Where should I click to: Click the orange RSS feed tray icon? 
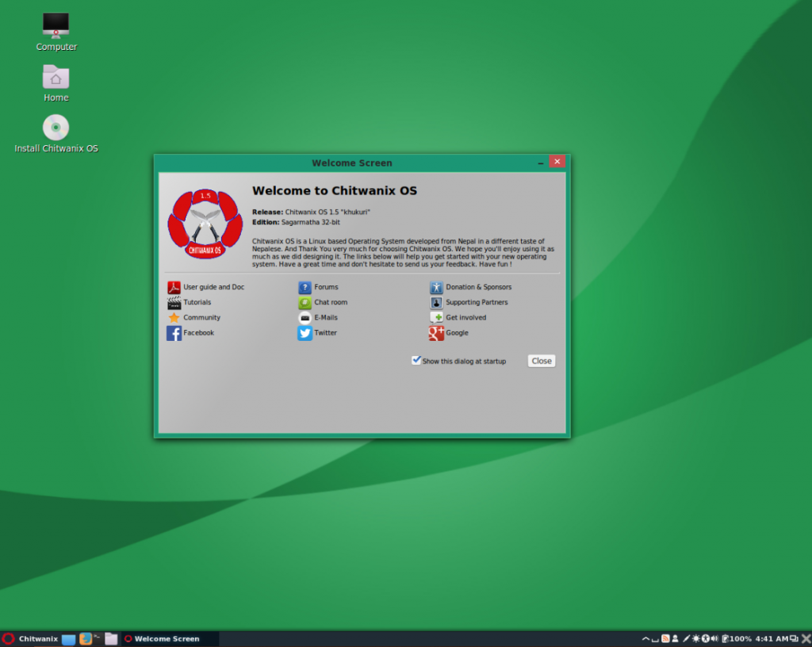(x=665, y=639)
